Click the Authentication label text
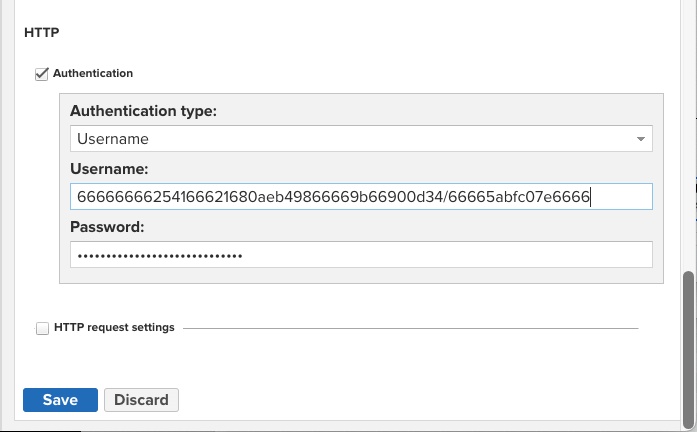Viewport: 697px width, 432px height. pyautogui.click(x=93, y=73)
